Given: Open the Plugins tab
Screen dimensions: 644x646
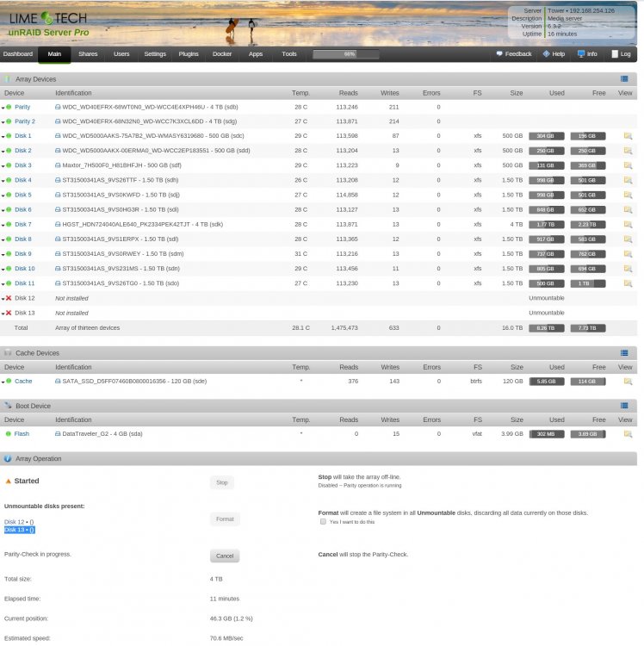Looking at the screenshot, I should tap(189, 54).
